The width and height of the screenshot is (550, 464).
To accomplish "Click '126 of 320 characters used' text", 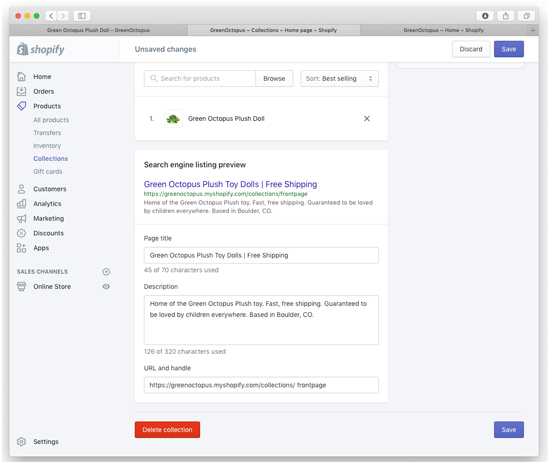I will (x=185, y=351).
